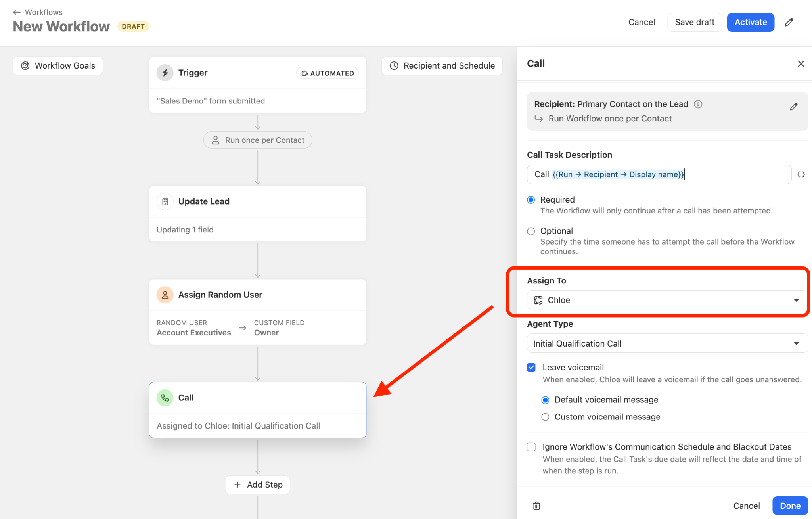Screen dimensions: 812x519
Task: Click the person icon in Run once per Contact
Action: [x=215, y=140]
